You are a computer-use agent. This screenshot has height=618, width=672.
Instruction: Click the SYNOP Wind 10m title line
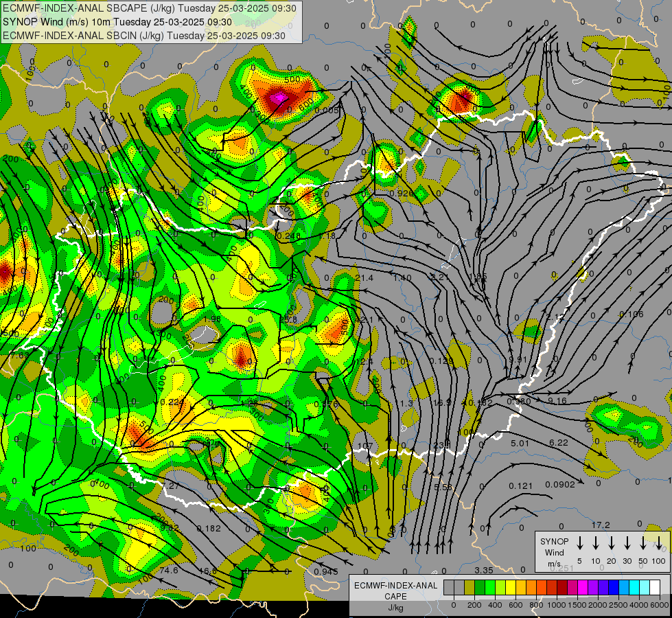[x=117, y=22]
